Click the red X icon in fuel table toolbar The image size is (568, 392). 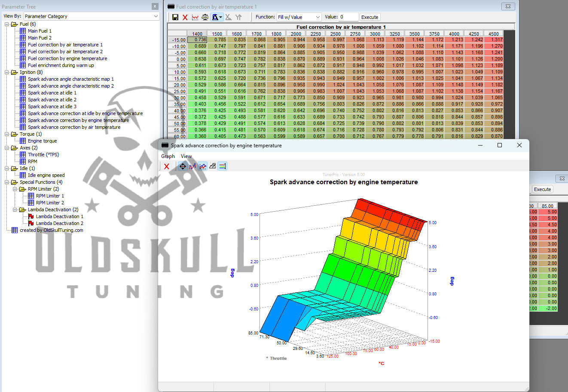(x=185, y=17)
